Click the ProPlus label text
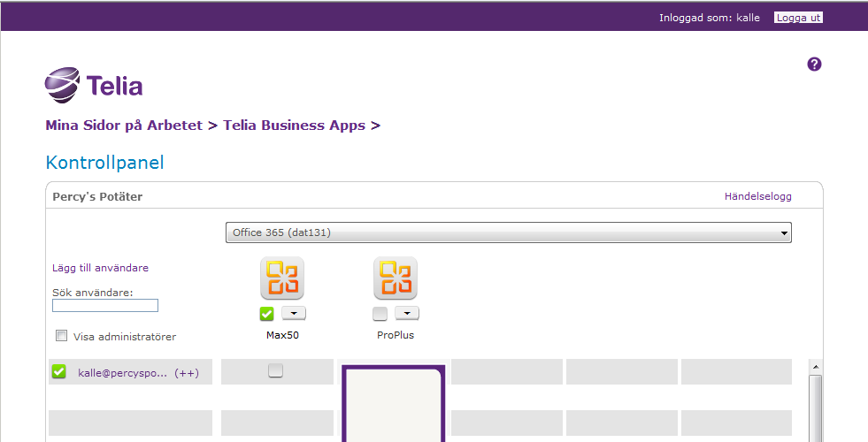Screen dimensions: 868x442 point(396,335)
